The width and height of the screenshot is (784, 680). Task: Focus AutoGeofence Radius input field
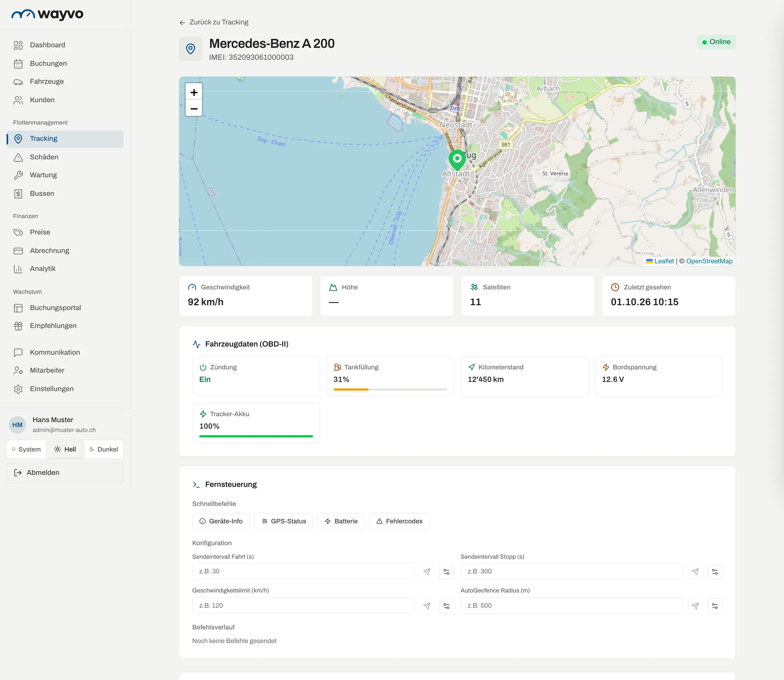pos(572,606)
